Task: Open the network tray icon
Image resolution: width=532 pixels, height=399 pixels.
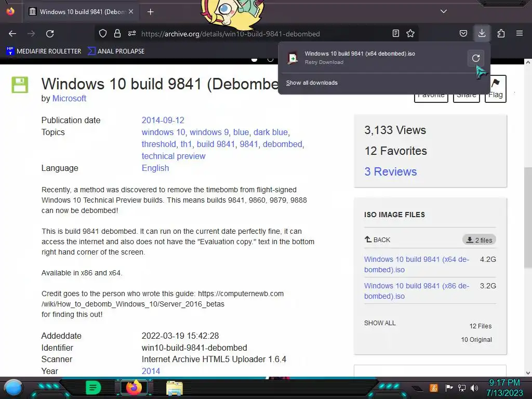Action: 461,388
